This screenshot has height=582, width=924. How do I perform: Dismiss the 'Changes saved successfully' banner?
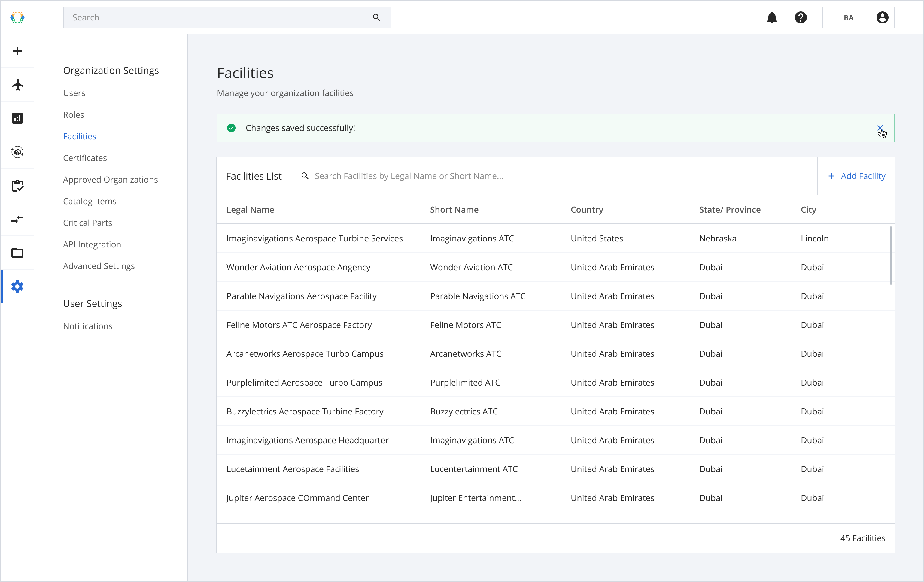[x=880, y=128]
